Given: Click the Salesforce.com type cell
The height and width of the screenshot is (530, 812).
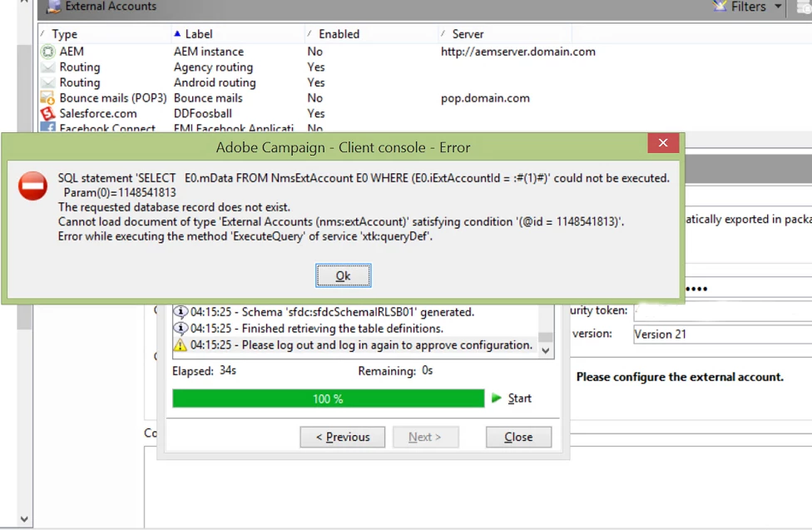Looking at the screenshot, I should (98, 113).
